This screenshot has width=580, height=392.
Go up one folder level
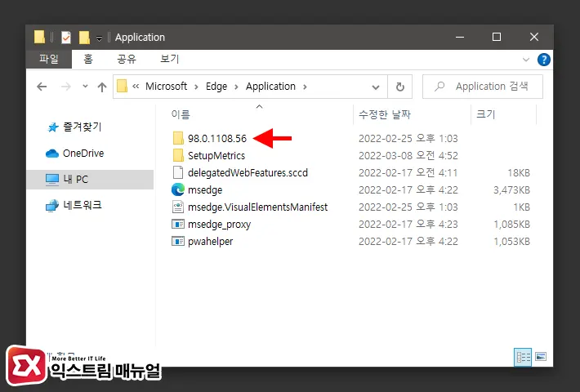(x=102, y=87)
